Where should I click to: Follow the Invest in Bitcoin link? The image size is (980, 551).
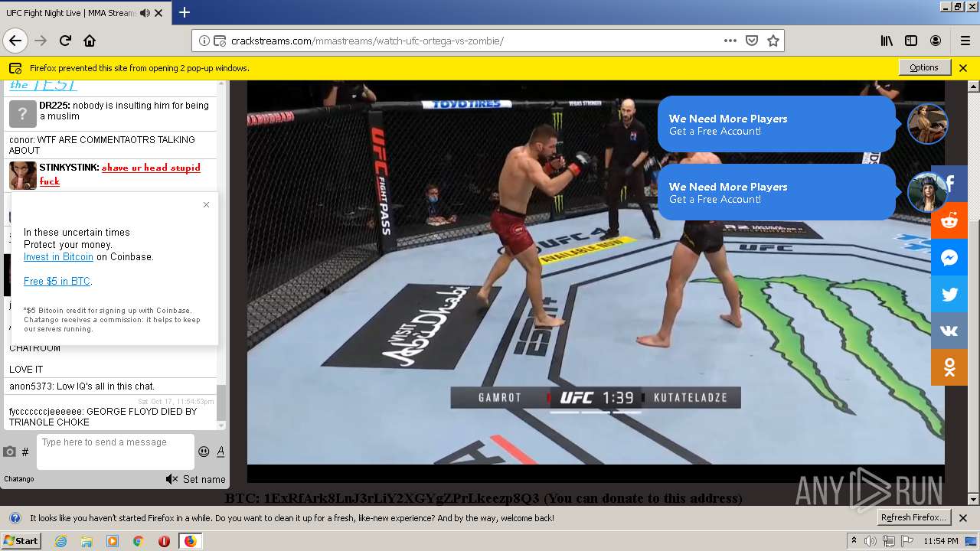(x=58, y=257)
